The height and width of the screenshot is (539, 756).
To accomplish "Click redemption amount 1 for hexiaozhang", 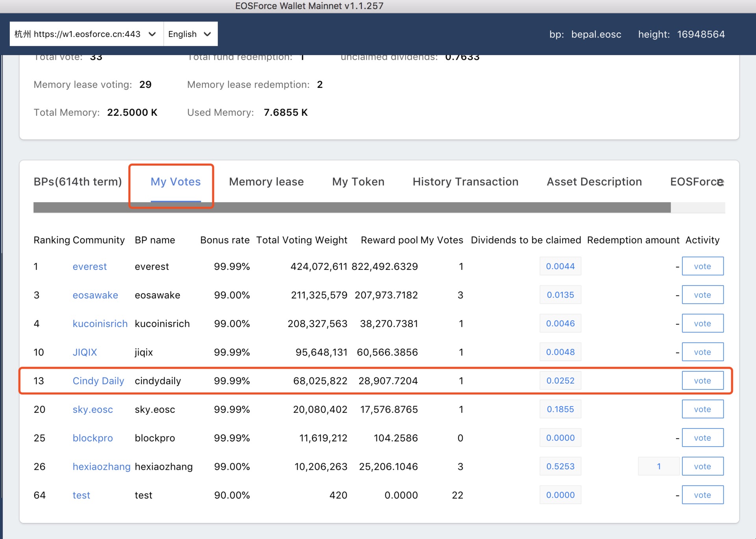I will coord(659,466).
